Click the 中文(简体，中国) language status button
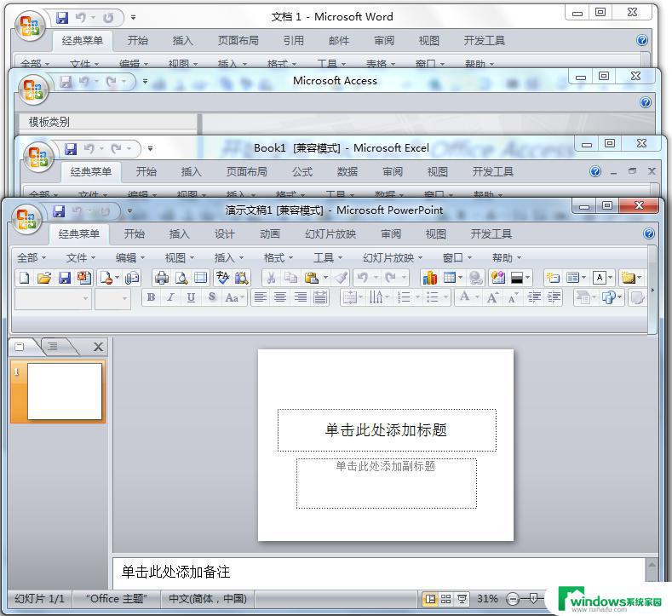Image resolution: width=672 pixels, height=616 pixels. click(208, 599)
